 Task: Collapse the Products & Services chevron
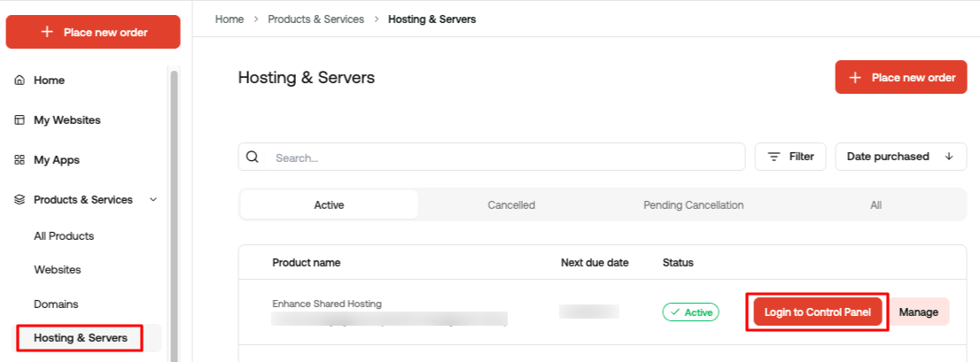click(153, 200)
